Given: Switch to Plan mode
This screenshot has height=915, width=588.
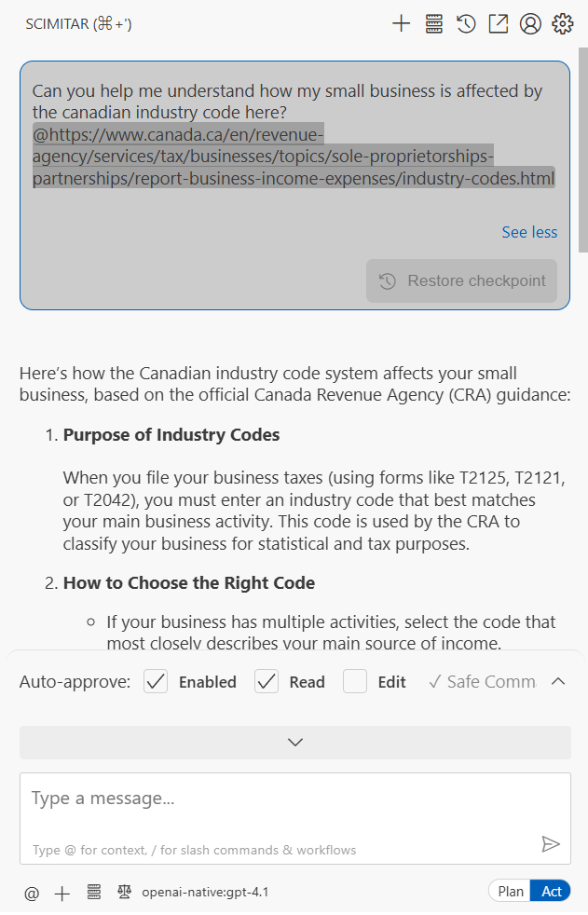Looking at the screenshot, I should click(510, 891).
